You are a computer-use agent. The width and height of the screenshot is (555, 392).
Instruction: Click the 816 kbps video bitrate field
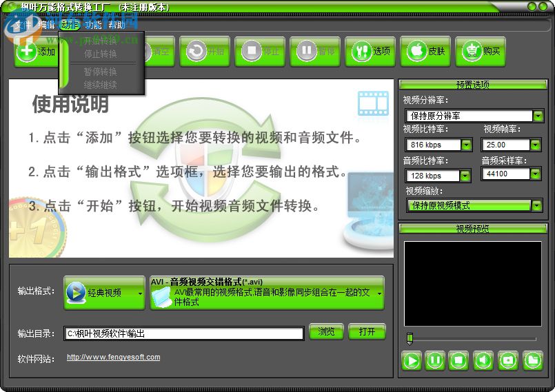[x=434, y=145]
